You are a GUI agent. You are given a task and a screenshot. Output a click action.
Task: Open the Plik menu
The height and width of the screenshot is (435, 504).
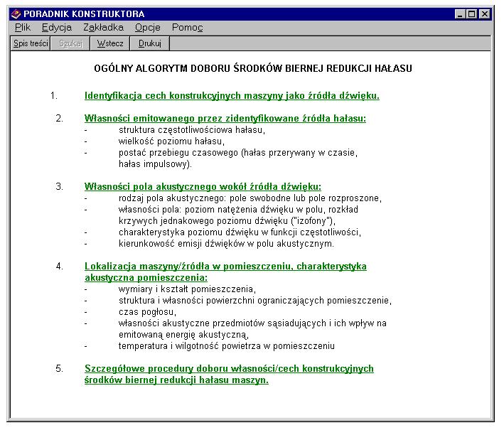pos(23,28)
